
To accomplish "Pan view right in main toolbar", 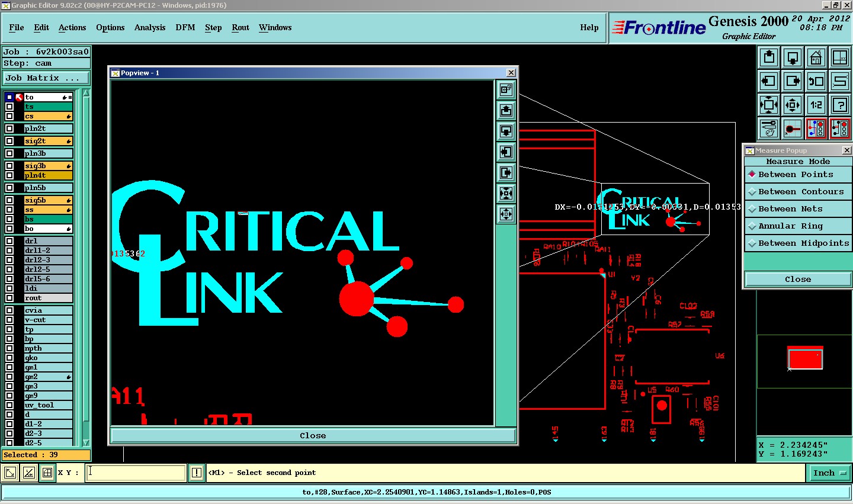I will (x=793, y=81).
